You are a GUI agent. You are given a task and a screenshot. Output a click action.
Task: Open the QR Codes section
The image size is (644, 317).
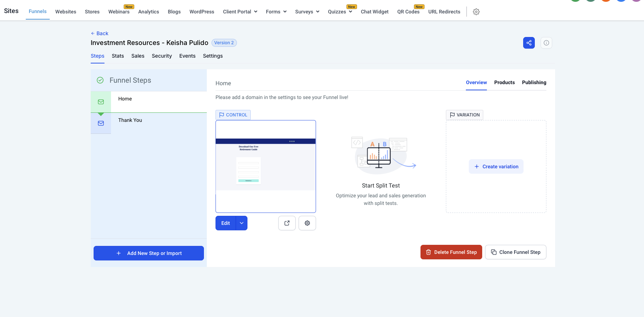(x=409, y=12)
